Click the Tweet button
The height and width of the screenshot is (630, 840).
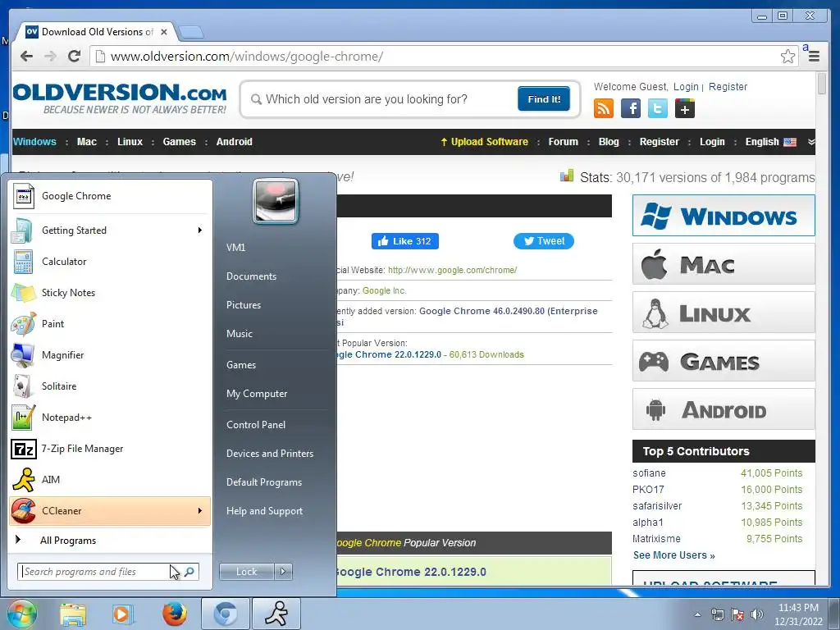coord(543,241)
